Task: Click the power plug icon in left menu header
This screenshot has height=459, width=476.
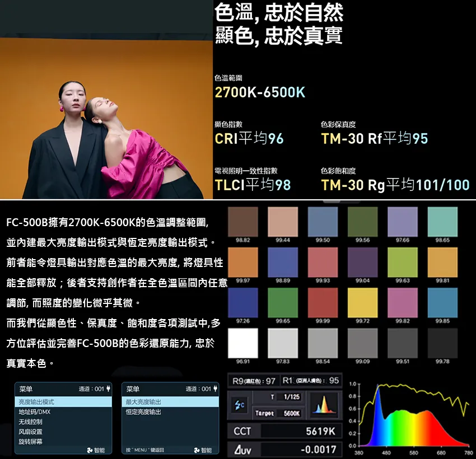Action: (x=108, y=388)
